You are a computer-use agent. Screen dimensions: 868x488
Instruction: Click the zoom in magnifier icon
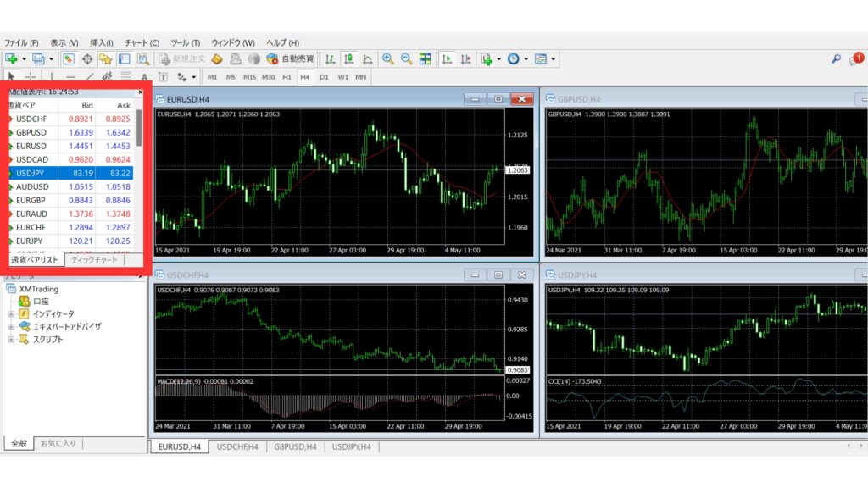(x=388, y=58)
